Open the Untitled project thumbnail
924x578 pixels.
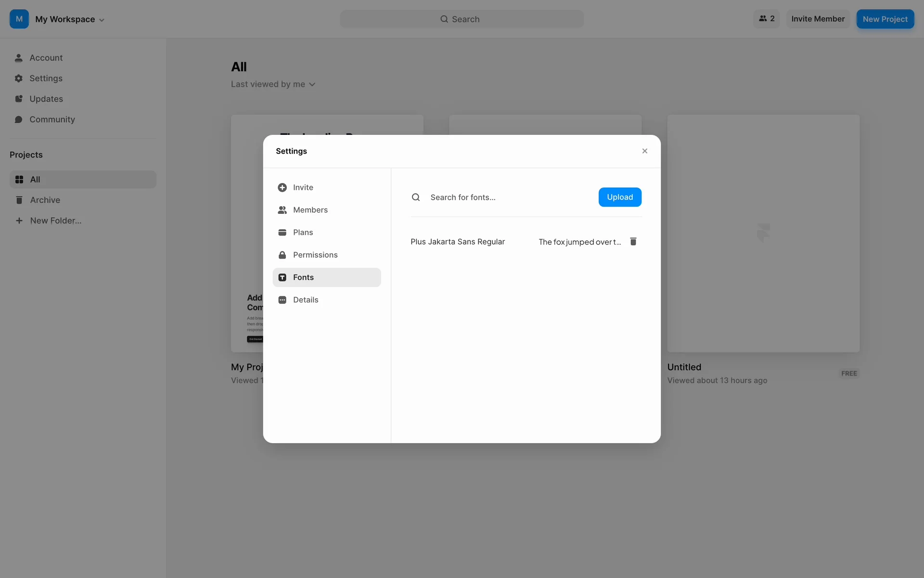763,233
